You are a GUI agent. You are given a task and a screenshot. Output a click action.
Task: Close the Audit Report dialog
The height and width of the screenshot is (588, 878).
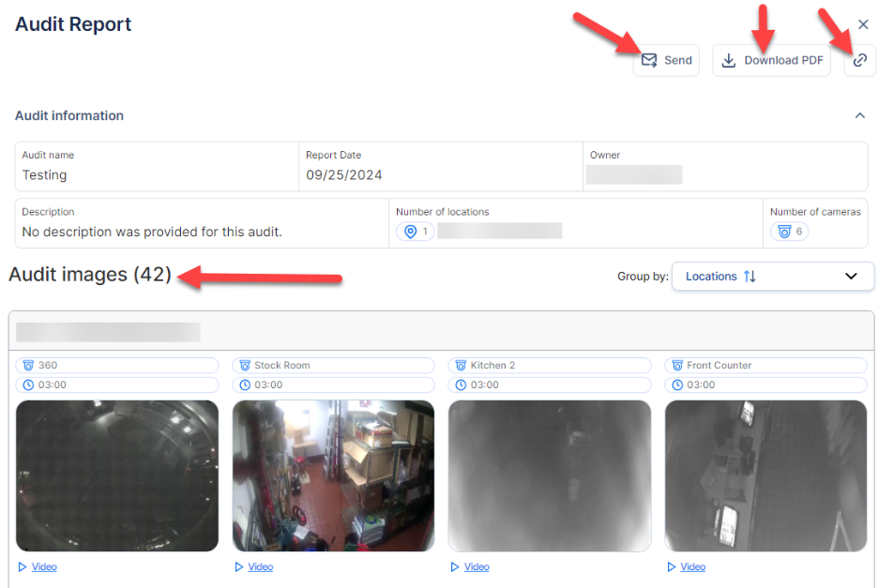click(863, 24)
